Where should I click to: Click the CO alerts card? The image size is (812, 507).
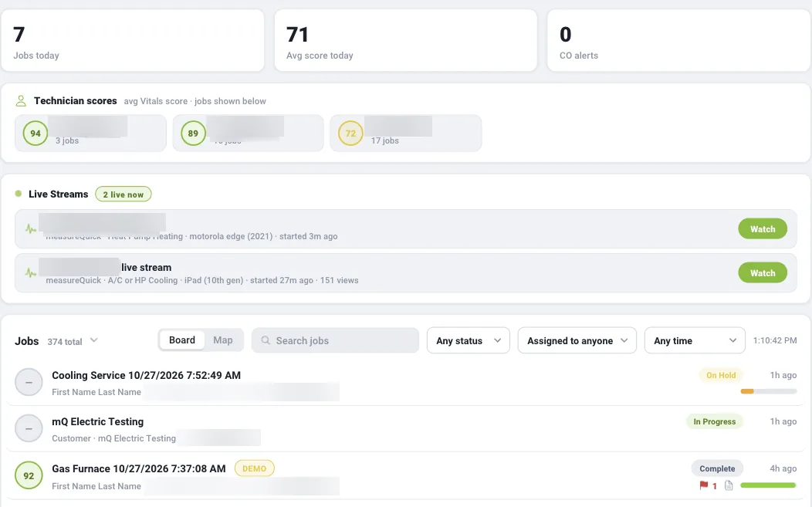678,40
